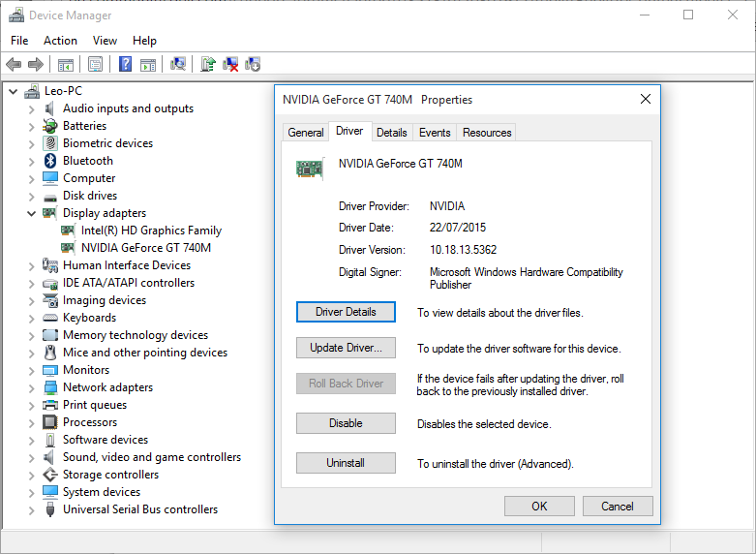Click driver version value 10.18.13.5362
Image resolution: width=756 pixels, height=554 pixels.
tap(463, 250)
